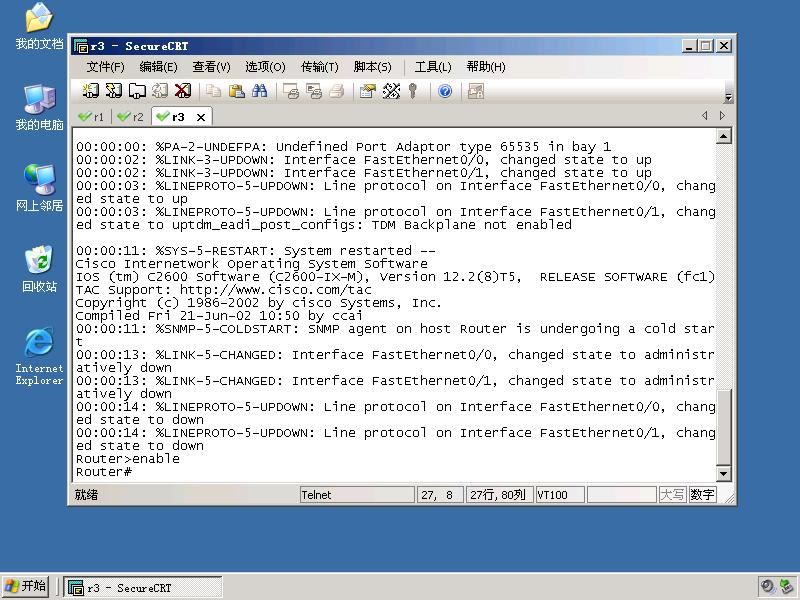
Task: Click the SecureCRT title bar icon
Action: 81,46
